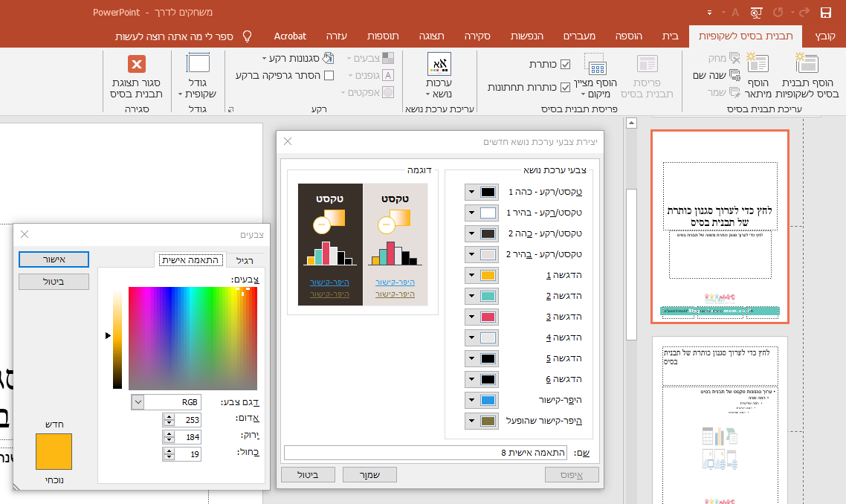Open Slide Size (גודל שקופית) menu
The image size is (846, 504).
(x=198, y=75)
